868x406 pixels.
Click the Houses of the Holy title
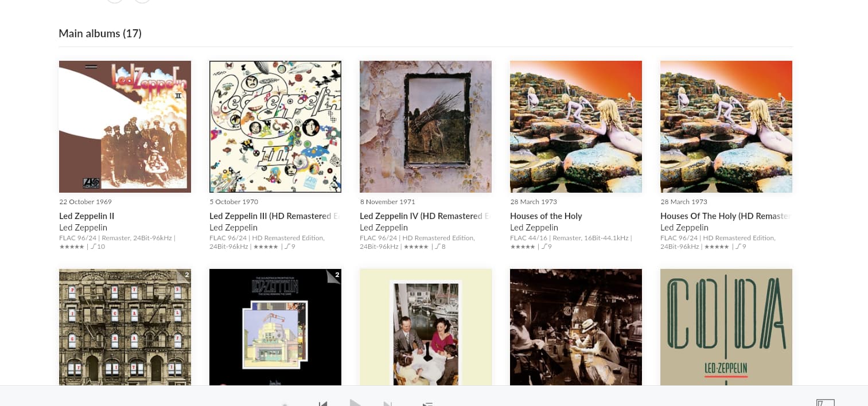point(546,216)
